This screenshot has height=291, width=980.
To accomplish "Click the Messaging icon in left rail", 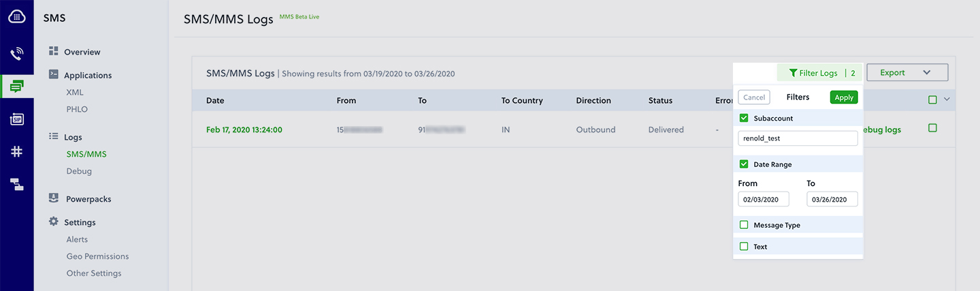I will 17,87.
